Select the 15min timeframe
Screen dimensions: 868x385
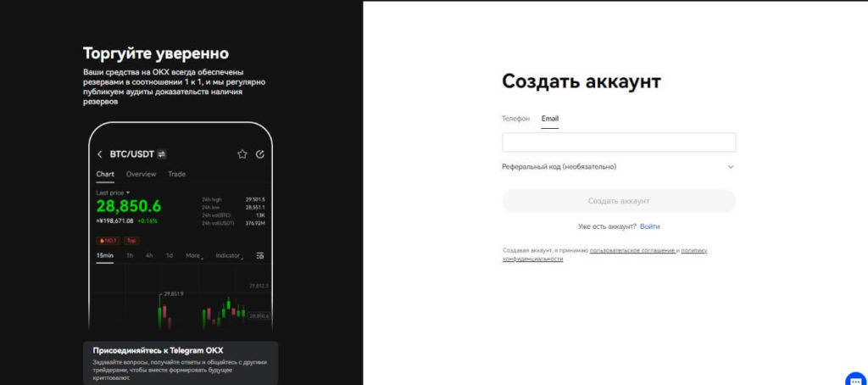tap(104, 255)
